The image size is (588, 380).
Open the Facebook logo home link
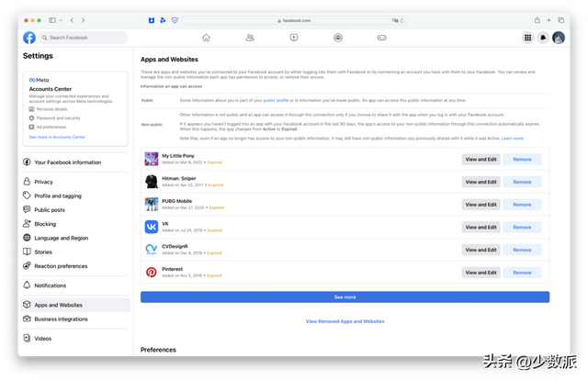(29, 38)
